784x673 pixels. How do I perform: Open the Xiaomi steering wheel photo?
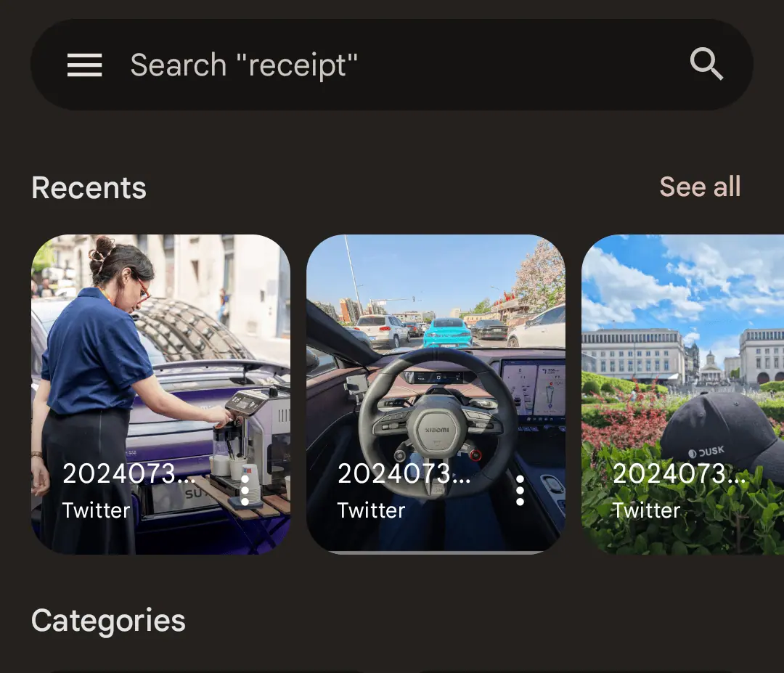tap(436, 394)
